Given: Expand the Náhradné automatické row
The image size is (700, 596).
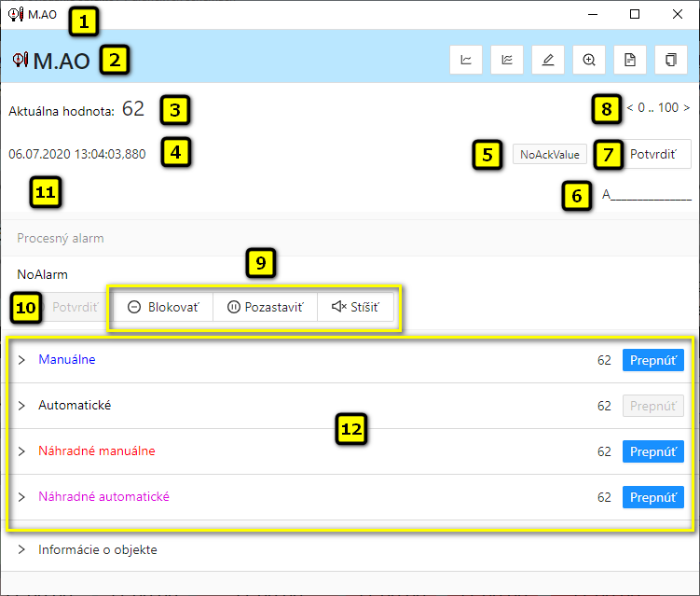Looking at the screenshot, I should (x=22, y=497).
